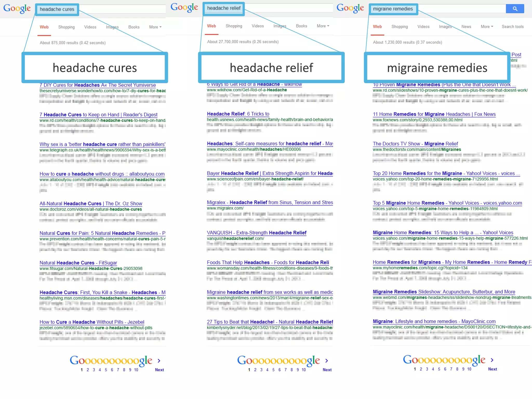Screen dimensions: 532x399
Task: Open Bayer Headache Relief result
Action: click(x=270, y=173)
